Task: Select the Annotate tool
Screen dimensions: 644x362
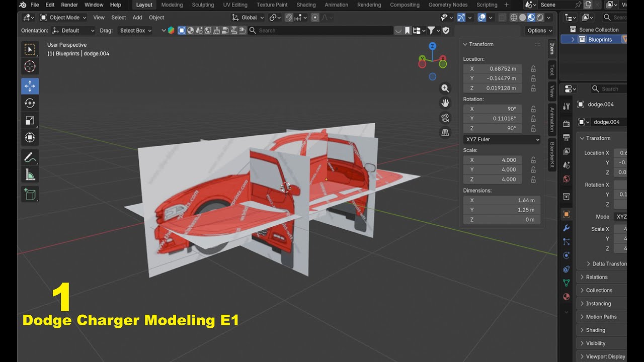Action: point(30,157)
